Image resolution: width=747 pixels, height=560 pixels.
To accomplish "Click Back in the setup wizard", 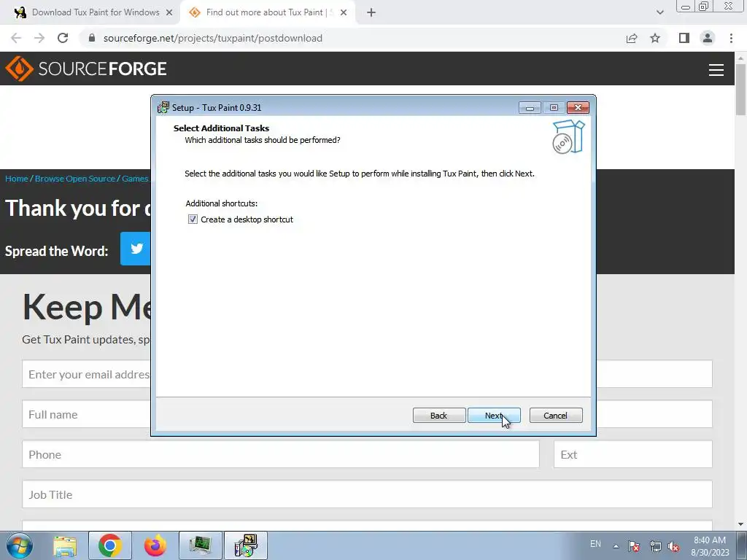I will (x=438, y=415).
